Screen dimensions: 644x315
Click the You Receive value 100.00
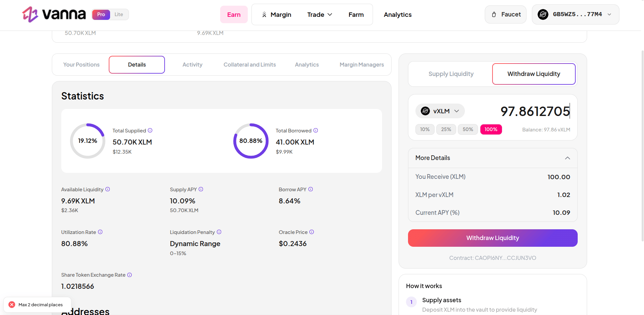[x=558, y=177]
